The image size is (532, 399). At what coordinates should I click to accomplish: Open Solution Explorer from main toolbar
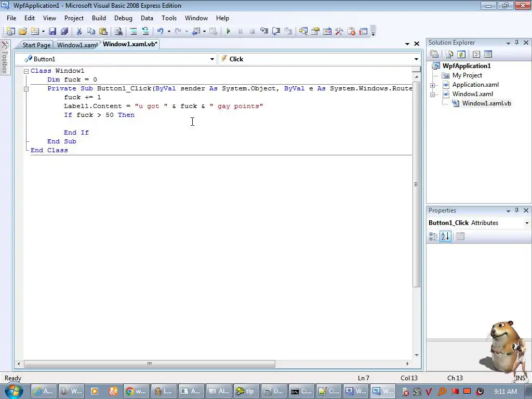(x=303, y=31)
